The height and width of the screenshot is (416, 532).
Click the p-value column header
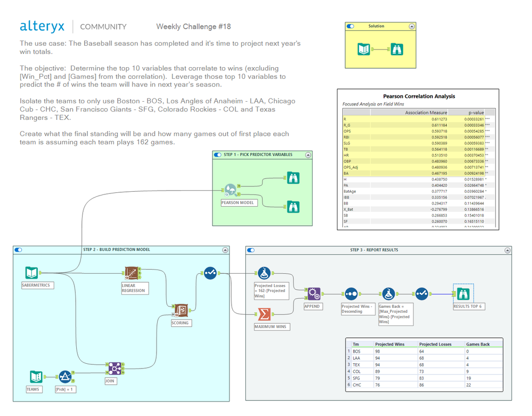(476, 112)
